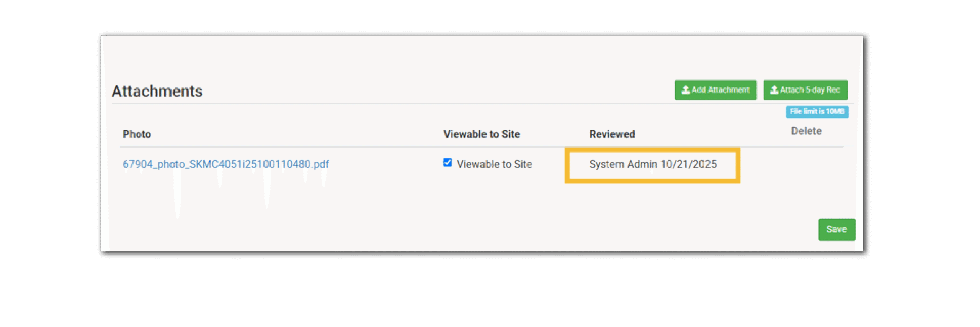
Task: Click the Attachments section heading
Action: click(157, 91)
